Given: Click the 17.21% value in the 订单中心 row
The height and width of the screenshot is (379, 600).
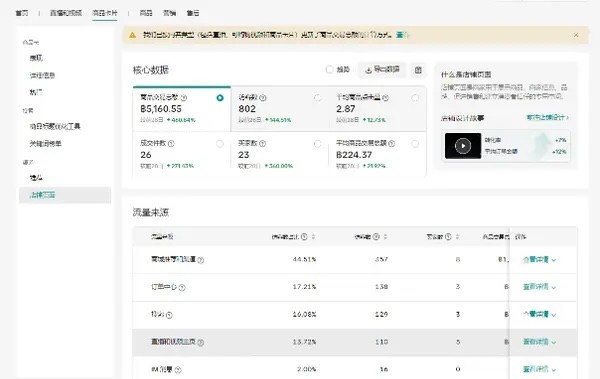Looking at the screenshot, I should 305,287.
